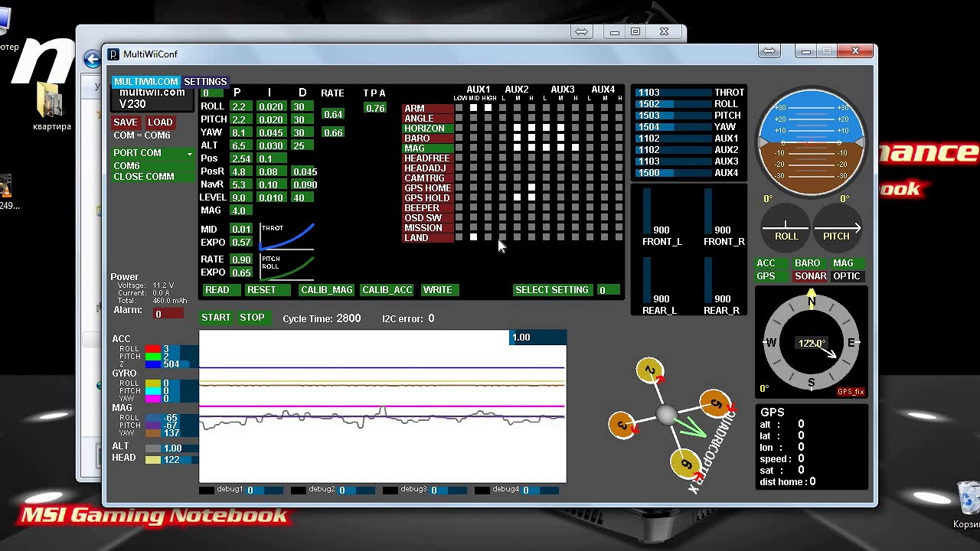Toggle ACC ROLL red graph swatch

tap(152, 349)
